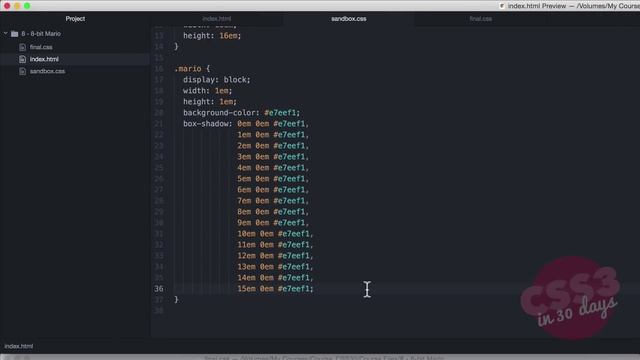Viewport: 640px width, 360px height.
Task: Click the 3em 0em #e7eef1 shadow line
Action: (273, 157)
